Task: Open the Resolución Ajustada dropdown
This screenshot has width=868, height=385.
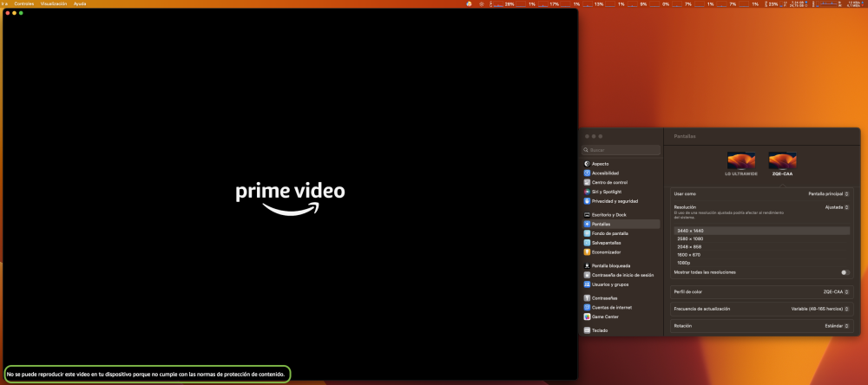Action: point(837,207)
